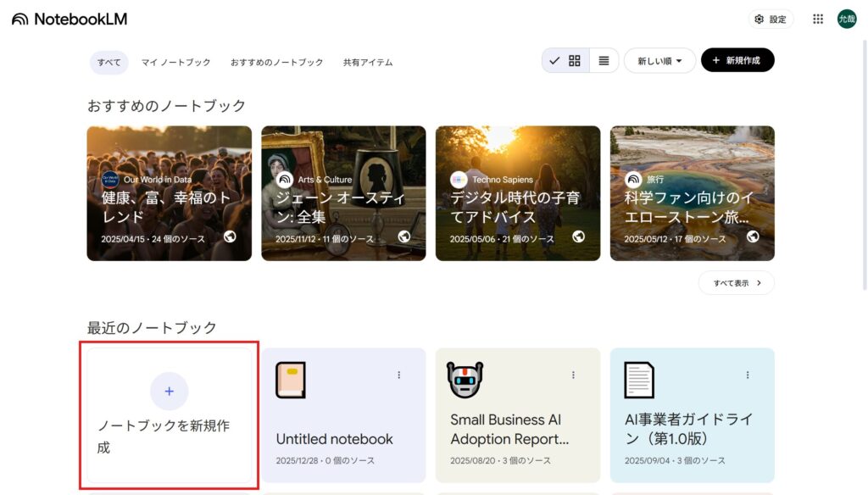This screenshot has width=868, height=495.
Task: Expand featured notebooks with すべて表示
Action: [736, 283]
